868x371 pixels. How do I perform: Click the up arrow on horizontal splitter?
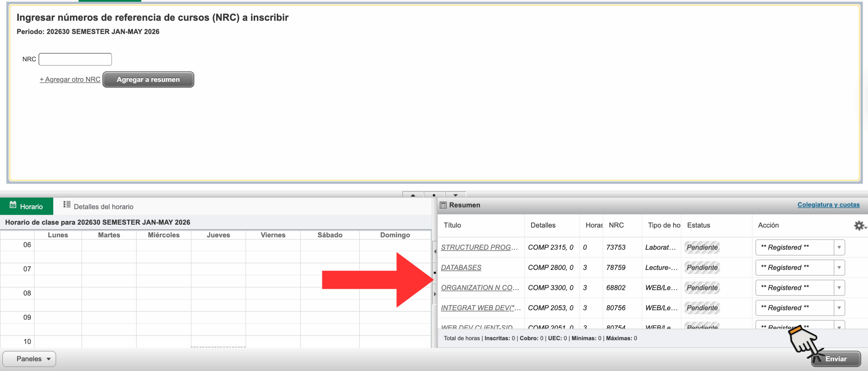(413, 195)
